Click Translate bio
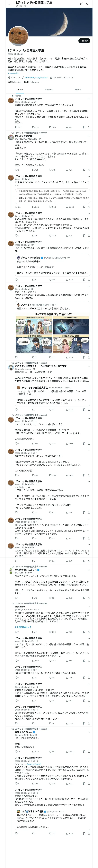This screenshot has height=868, width=98. pos(14,73)
